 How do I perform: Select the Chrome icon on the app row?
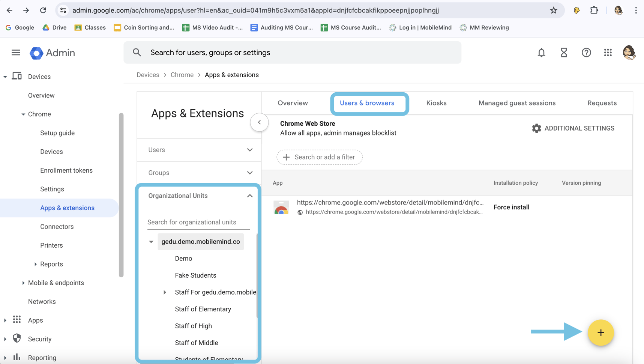(x=281, y=207)
